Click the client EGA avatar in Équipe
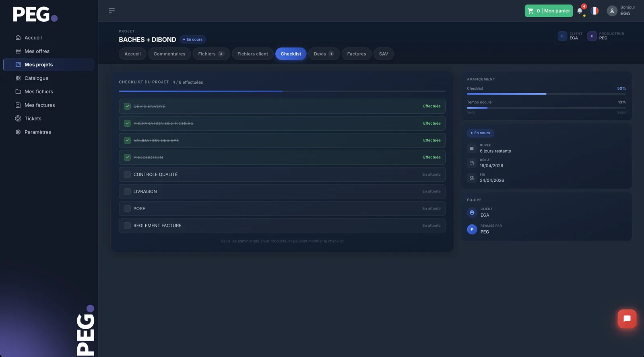Screen dimensions: 644x357 pyautogui.click(x=472, y=212)
